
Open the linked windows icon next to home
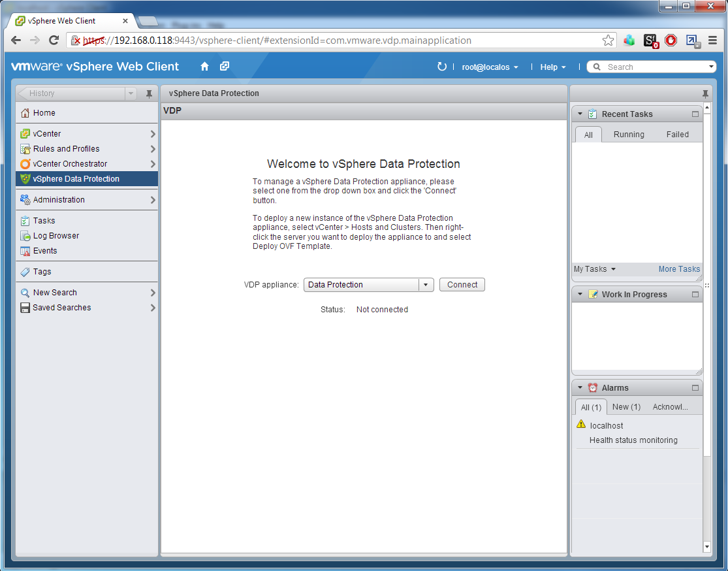225,66
